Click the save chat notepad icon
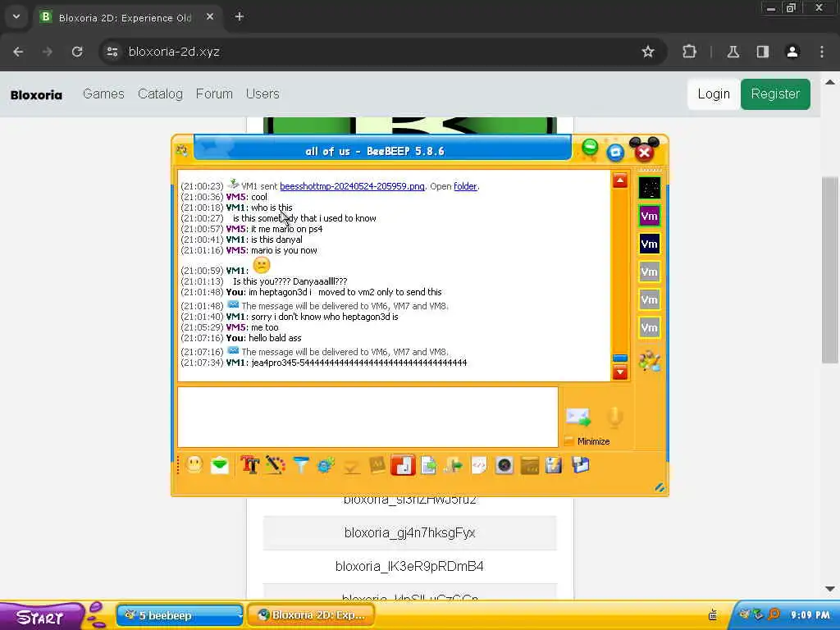Image resolution: width=840 pixels, height=630 pixels. (554, 465)
